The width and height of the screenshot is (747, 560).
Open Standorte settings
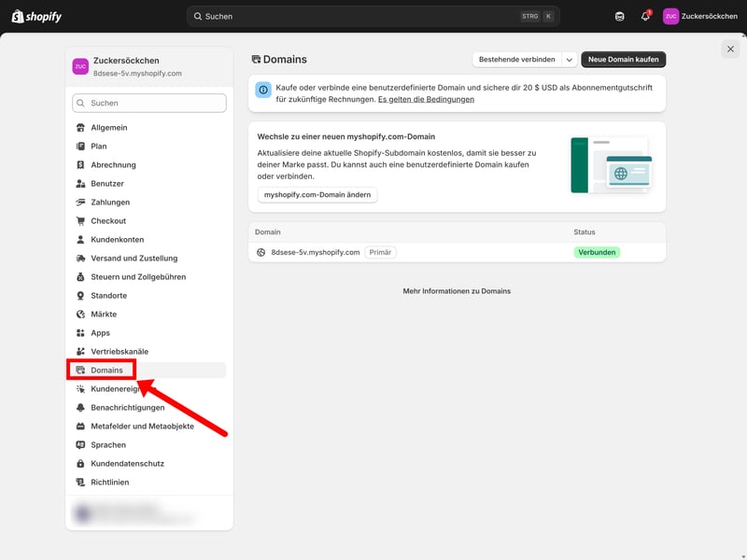pyautogui.click(x=149, y=295)
